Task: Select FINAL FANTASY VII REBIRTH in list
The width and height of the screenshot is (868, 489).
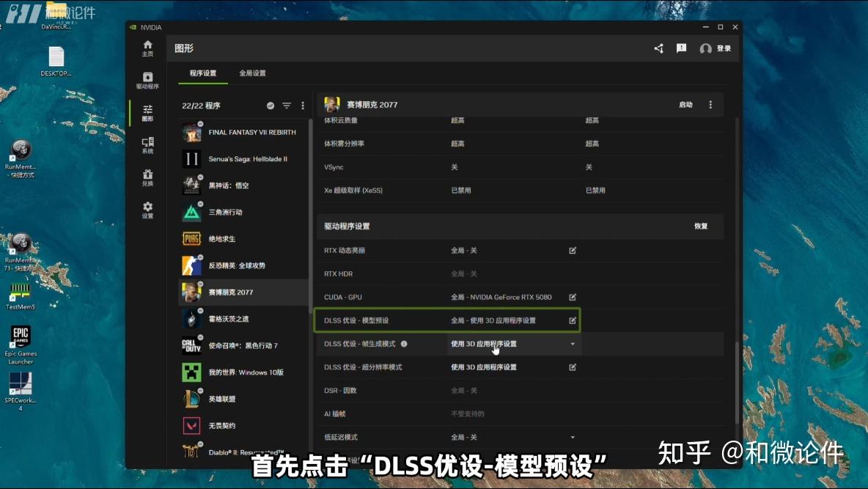Action: tap(243, 133)
